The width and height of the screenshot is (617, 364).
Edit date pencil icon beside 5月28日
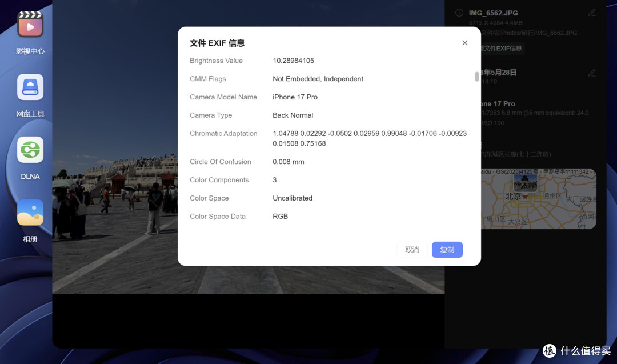pyautogui.click(x=592, y=73)
